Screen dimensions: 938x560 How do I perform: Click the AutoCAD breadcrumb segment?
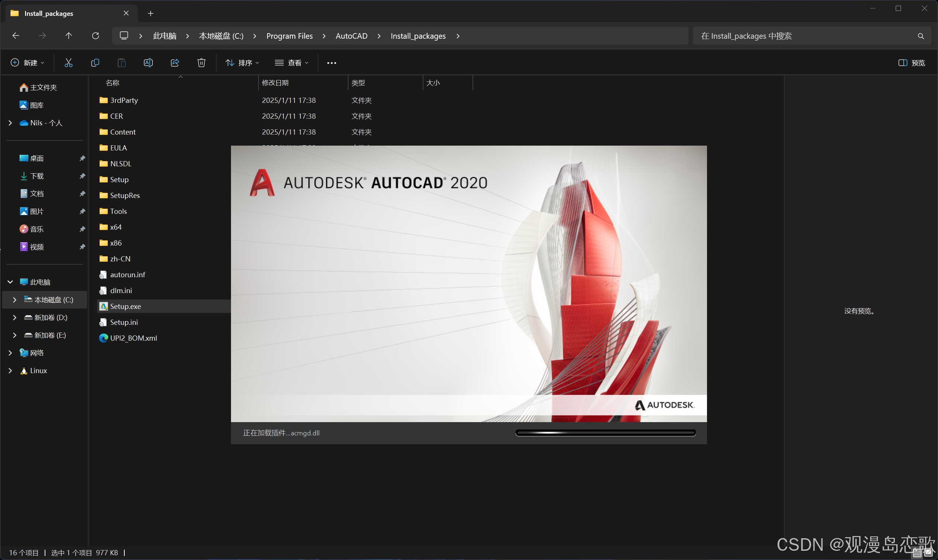351,36
